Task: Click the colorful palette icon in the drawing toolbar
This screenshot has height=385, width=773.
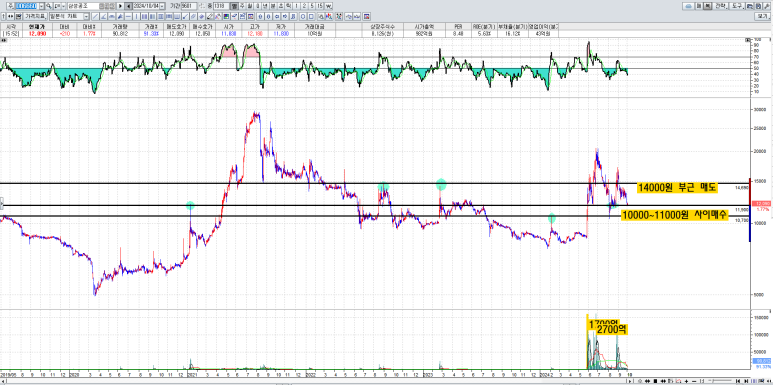Action: (x=226, y=16)
